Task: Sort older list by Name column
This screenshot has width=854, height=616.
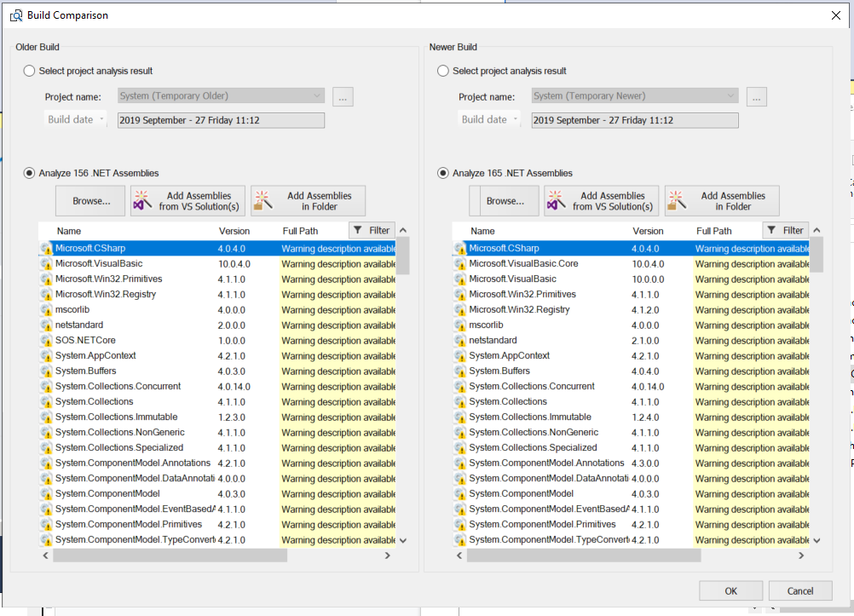Action: pos(69,231)
